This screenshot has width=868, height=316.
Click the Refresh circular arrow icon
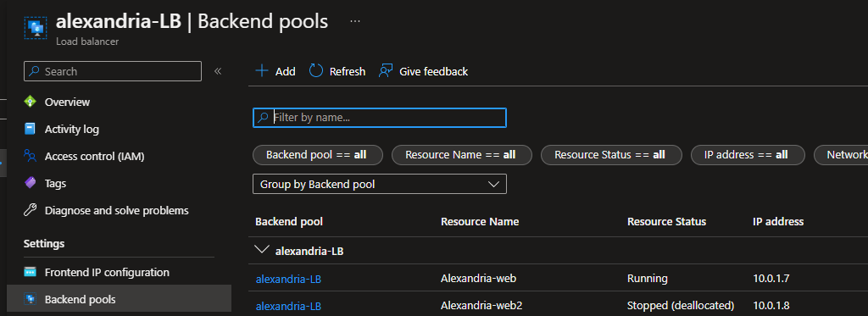tap(316, 71)
